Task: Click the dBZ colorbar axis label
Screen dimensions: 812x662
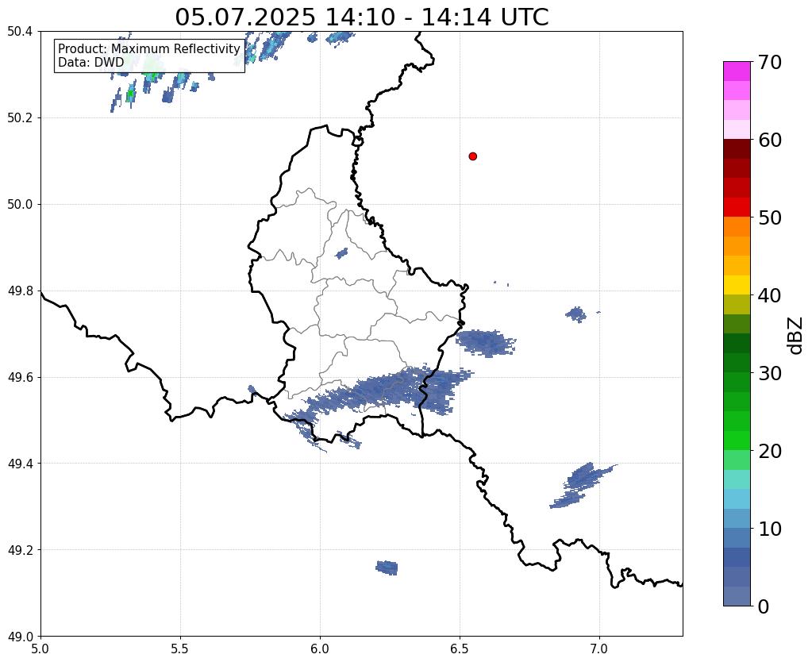Action: (796, 336)
